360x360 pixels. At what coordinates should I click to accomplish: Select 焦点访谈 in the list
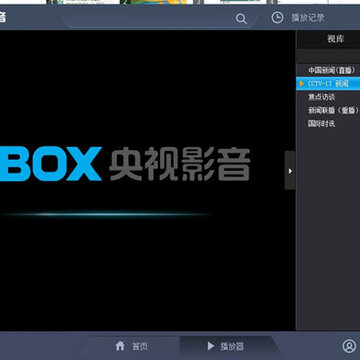pos(321,97)
